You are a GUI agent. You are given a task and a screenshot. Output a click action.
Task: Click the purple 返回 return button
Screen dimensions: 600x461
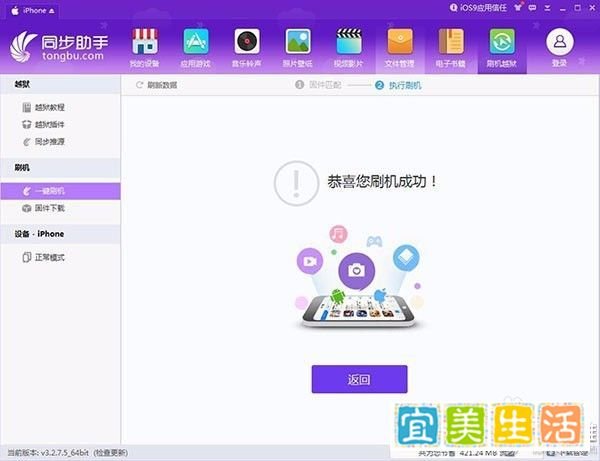(359, 379)
